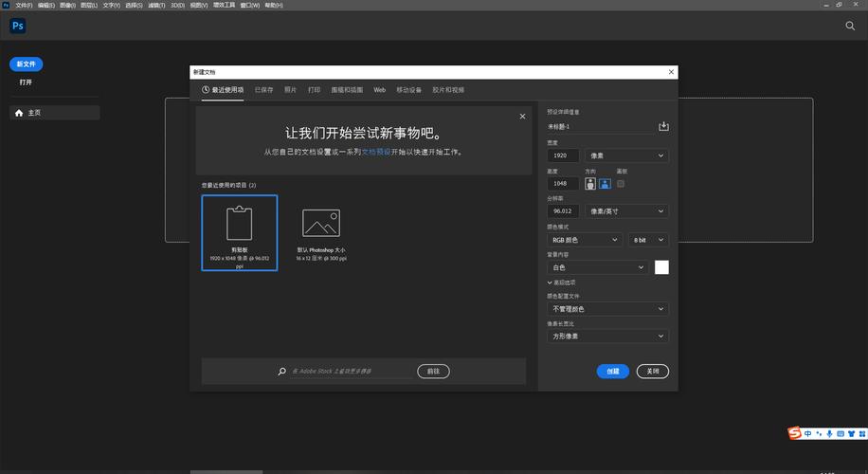Click the Sogou microphone voice input icon
Screen dimensions: 868x474
(x=829, y=433)
